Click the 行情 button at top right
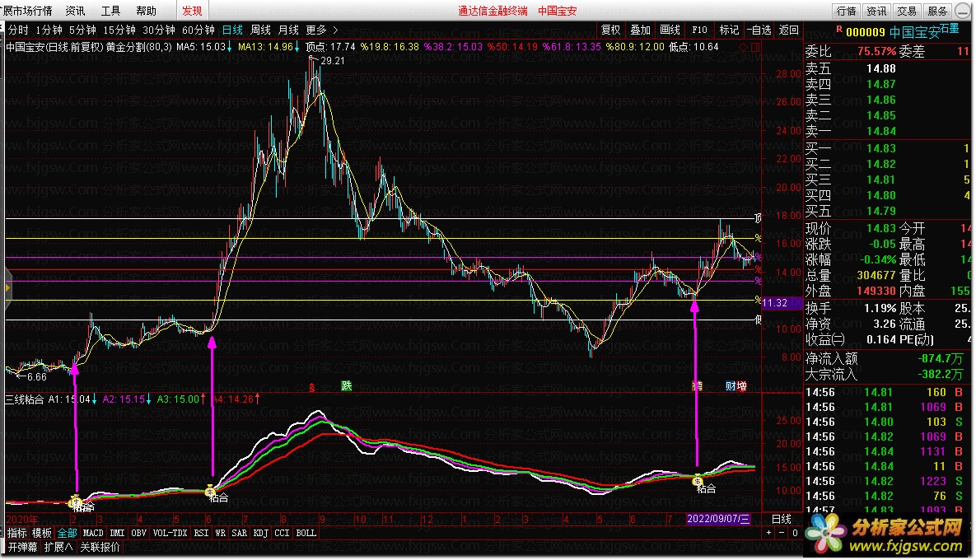 pos(847,12)
